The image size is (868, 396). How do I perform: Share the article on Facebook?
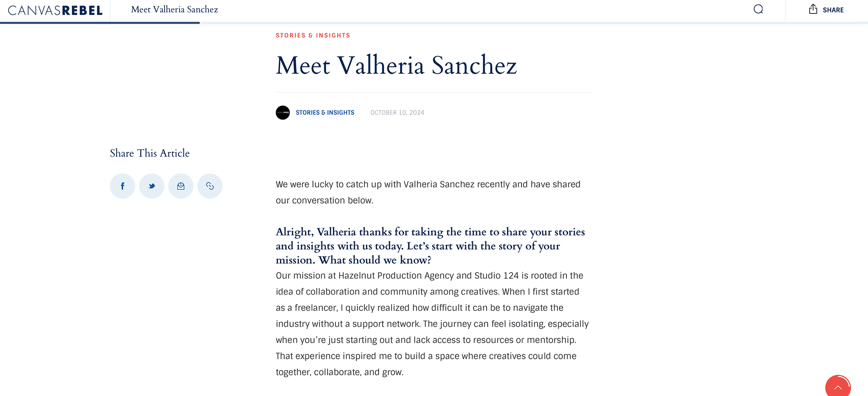click(123, 186)
